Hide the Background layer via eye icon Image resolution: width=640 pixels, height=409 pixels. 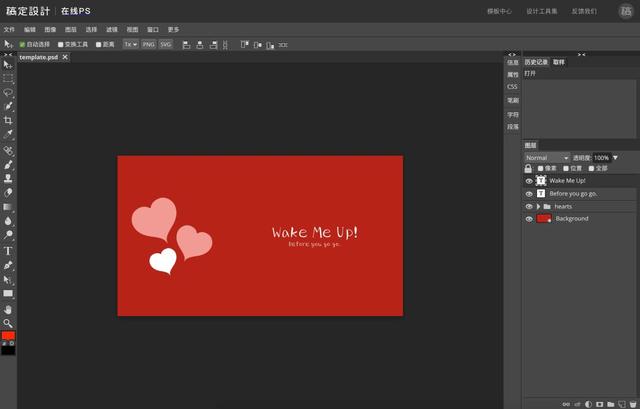click(x=529, y=218)
